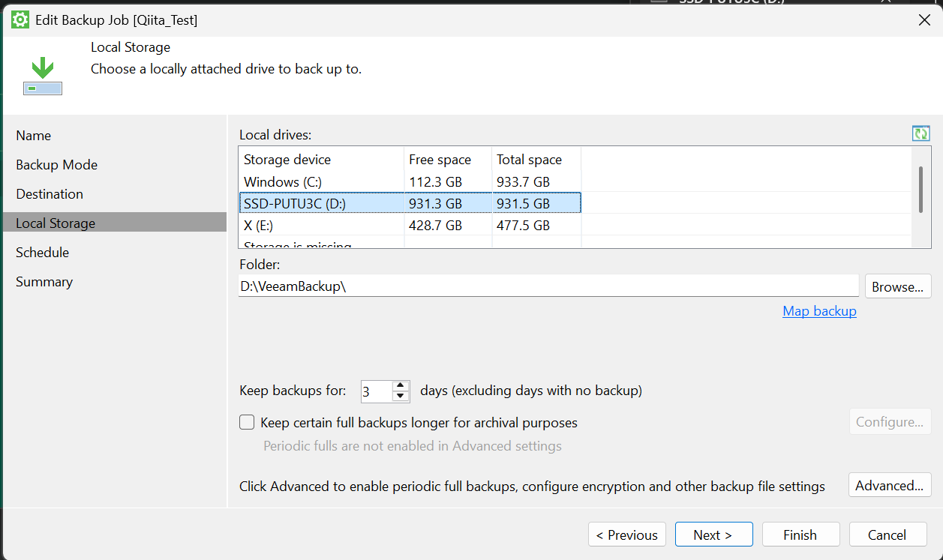943x560 pixels.
Task: Go to the Backup Mode step
Action: (x=56, y=165)
